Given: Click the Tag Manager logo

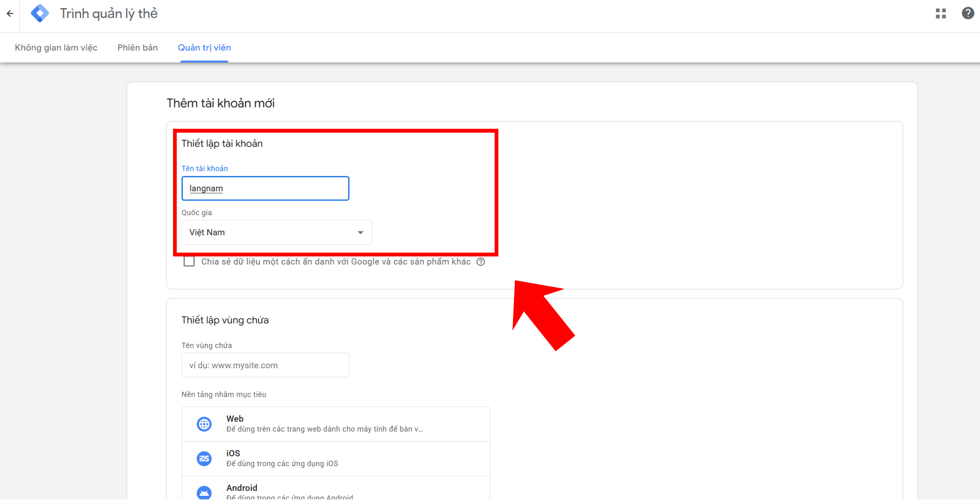Looking at the screenshot, I should (x=40, y=13).
